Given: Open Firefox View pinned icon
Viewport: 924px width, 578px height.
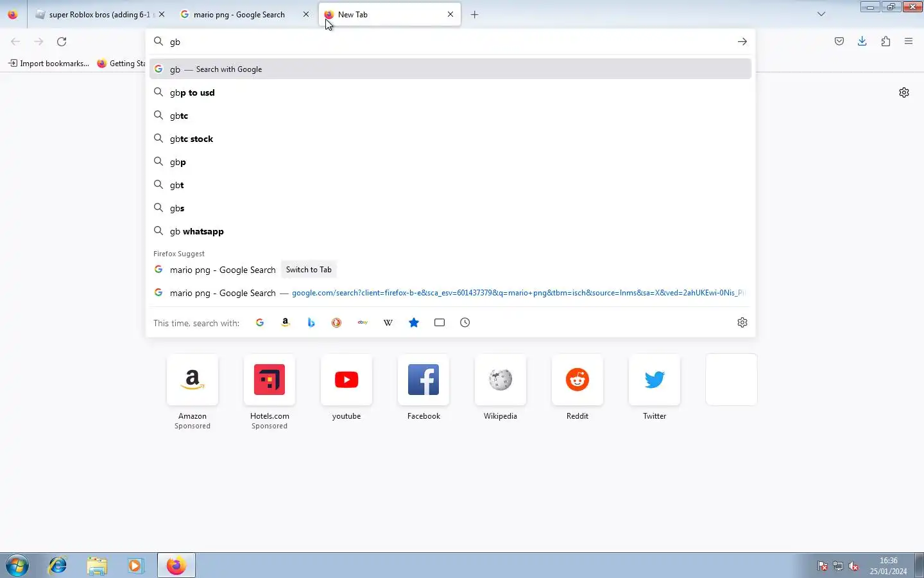Looking at the screenshot, I should point(13,14).
